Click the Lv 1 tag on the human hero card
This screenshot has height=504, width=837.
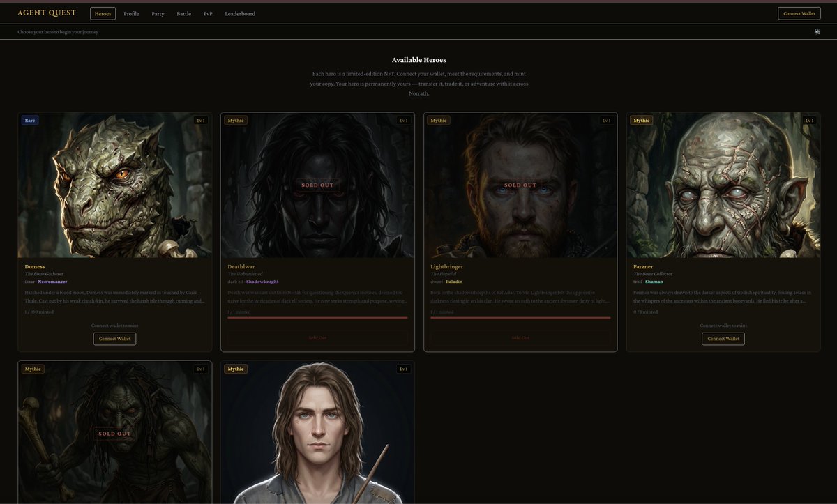[404, 369]
